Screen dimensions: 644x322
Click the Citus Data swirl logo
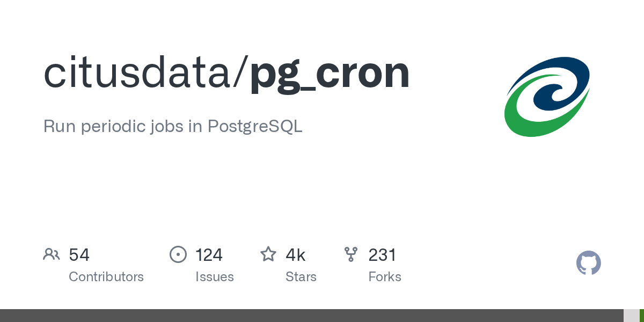point(547,97)
